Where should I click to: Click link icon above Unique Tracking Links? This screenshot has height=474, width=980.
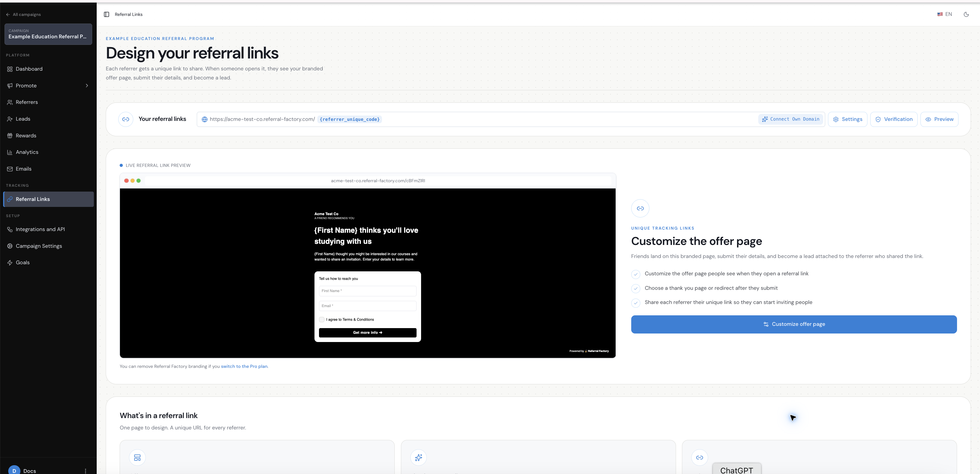tap(640, 209)
